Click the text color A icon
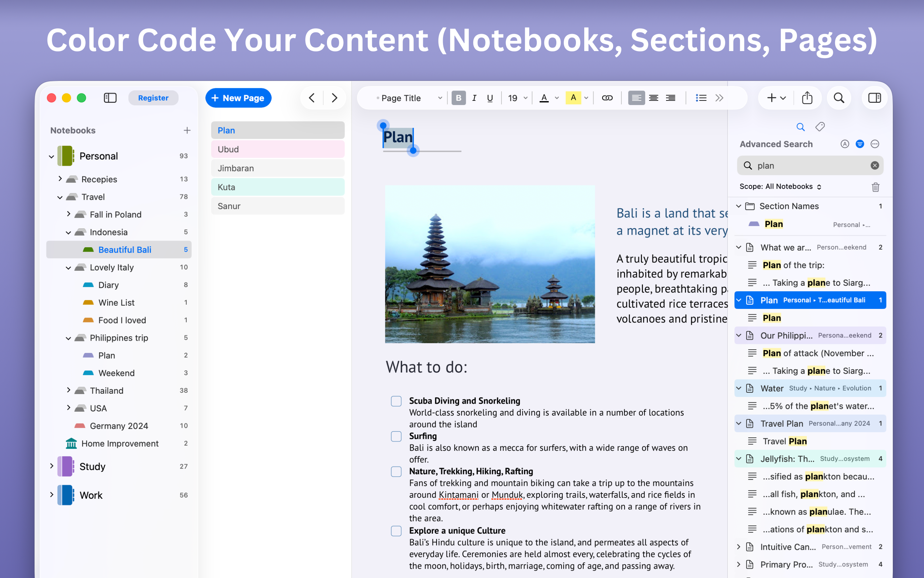924x578 pixels. [x=544, y=98]
